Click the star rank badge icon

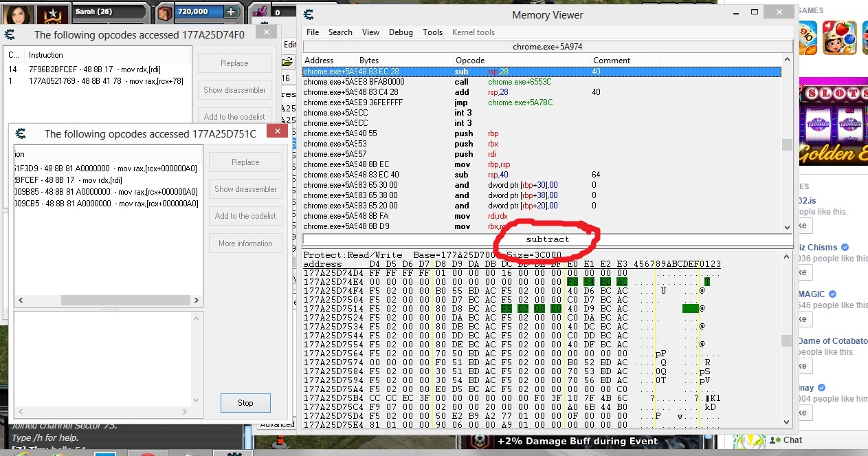point(52,12)
